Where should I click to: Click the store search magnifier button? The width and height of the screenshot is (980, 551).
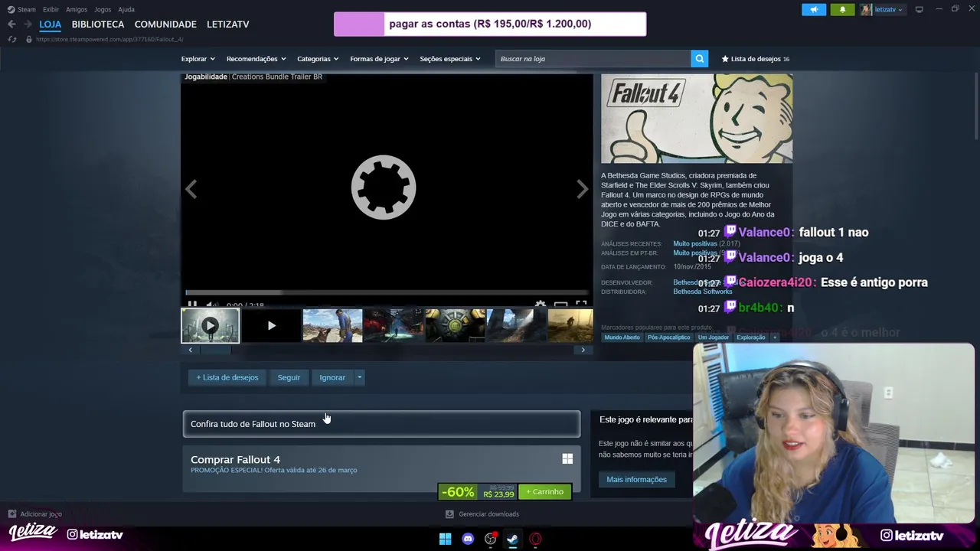pyautogui.click(x=699, y=59)
